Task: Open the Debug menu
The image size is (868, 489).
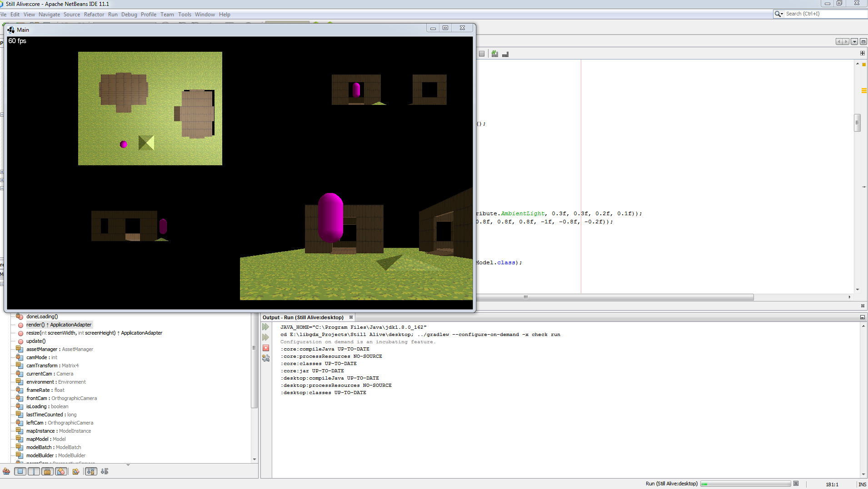Action: coord(129,15)
